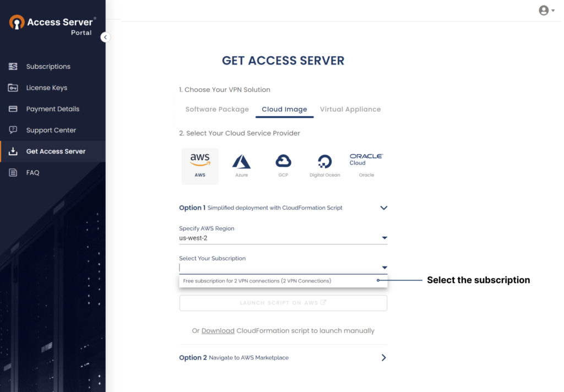Image resolution: width=564 pixels, height=392 pixels.
Task: Visit the Support Center
Action: 51,130
